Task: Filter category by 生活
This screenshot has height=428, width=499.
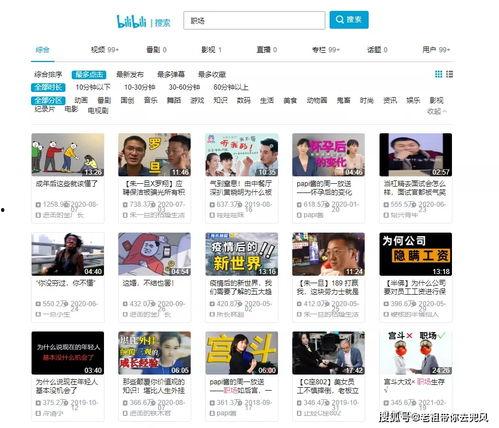Action: click(267, 100)
